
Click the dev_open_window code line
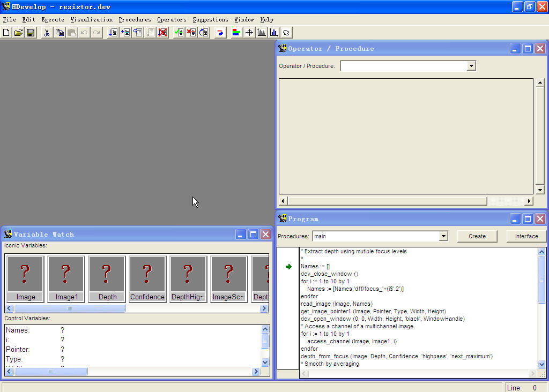click(383, 319)
